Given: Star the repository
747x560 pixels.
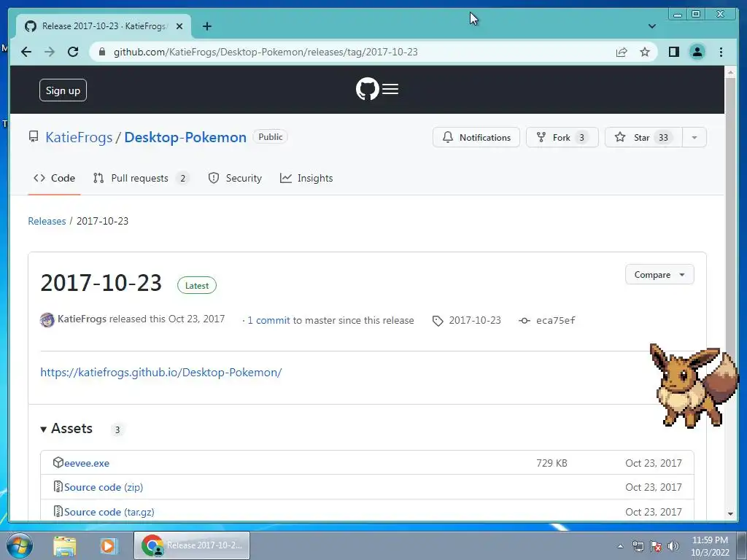Looking at the screenshot, I should (x=643, y=137).
